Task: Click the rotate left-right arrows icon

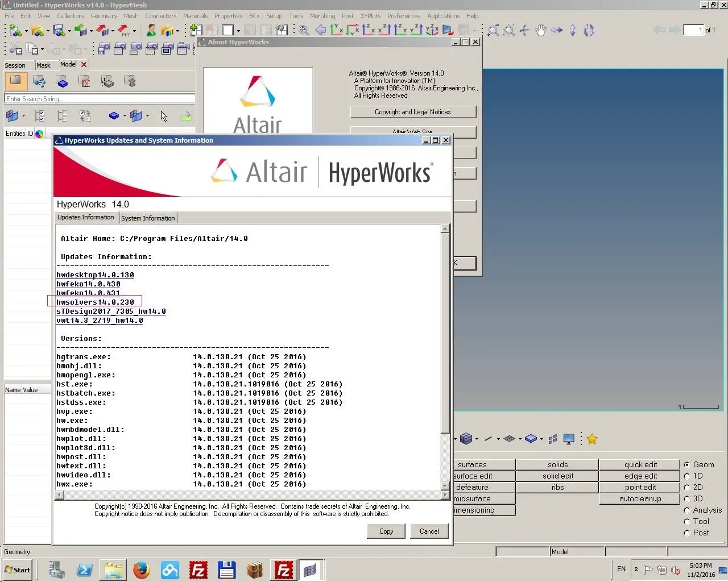Action: click(x=557, y=30)
